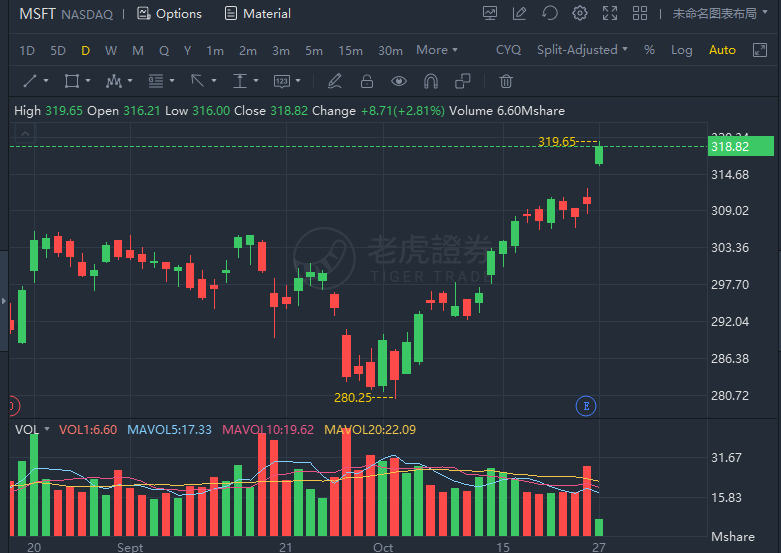This screenshot has width=781, height=553.
Task: Click the pencil edit drawings icon
Action: pos(335,81)
